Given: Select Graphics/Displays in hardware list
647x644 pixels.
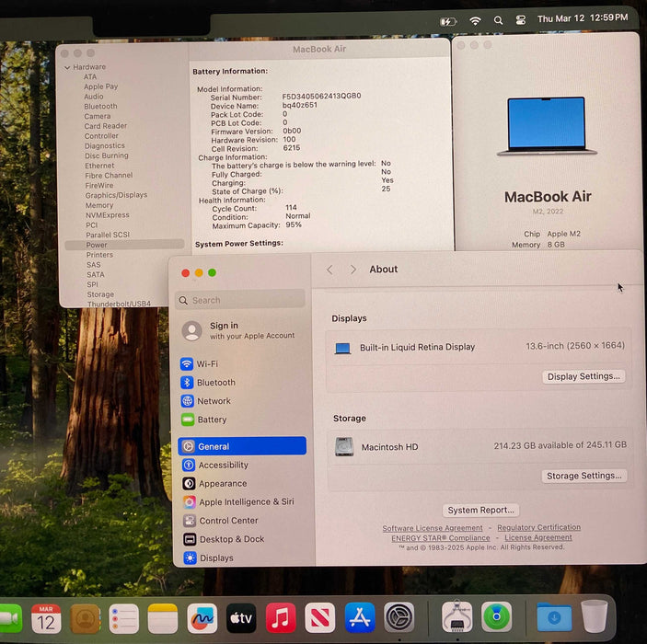Looking at the screenshot, I should click(116, 195).
